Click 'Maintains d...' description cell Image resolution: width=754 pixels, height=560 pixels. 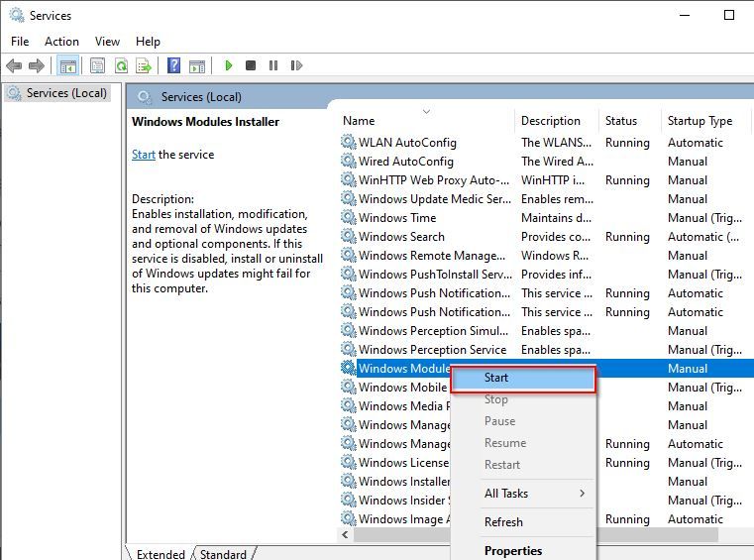coord(557,217)
